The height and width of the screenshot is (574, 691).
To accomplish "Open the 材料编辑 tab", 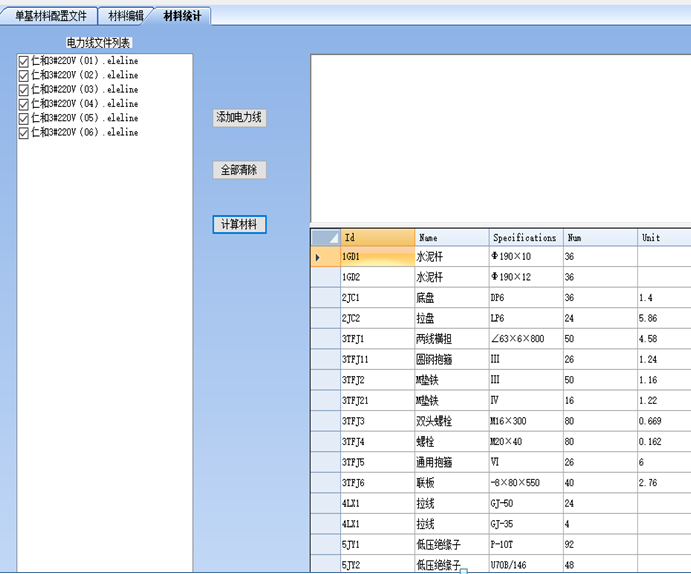I will click(126, 16).
